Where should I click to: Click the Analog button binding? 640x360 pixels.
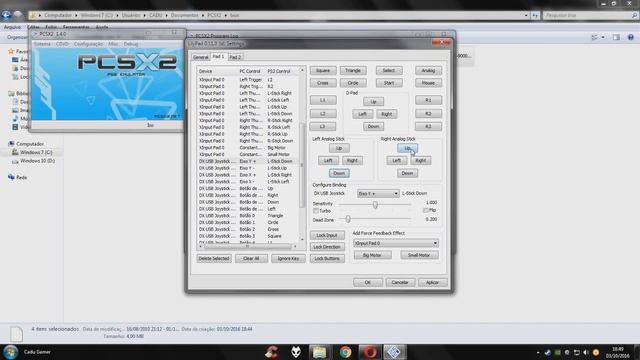tap(428, 71)
